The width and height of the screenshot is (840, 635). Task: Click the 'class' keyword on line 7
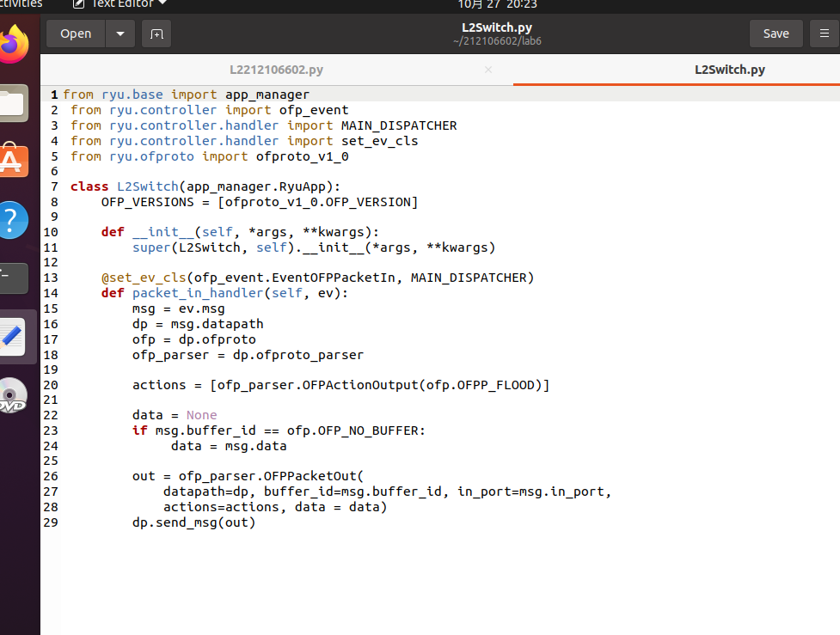[x=89, y=186]
